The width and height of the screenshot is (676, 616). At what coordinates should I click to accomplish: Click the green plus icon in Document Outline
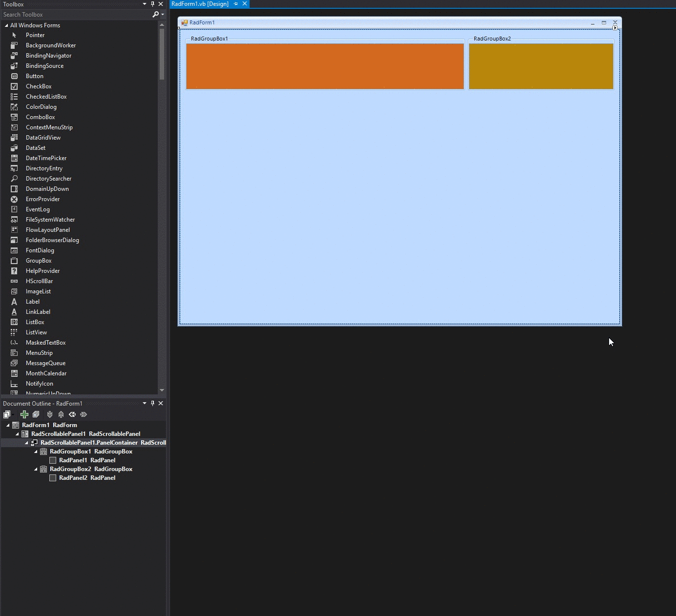[24, 414]
